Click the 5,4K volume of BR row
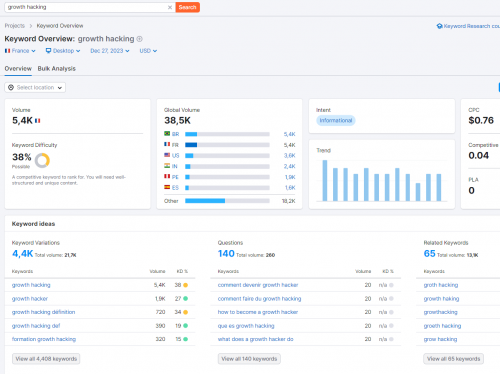 [x=289, y=134]
